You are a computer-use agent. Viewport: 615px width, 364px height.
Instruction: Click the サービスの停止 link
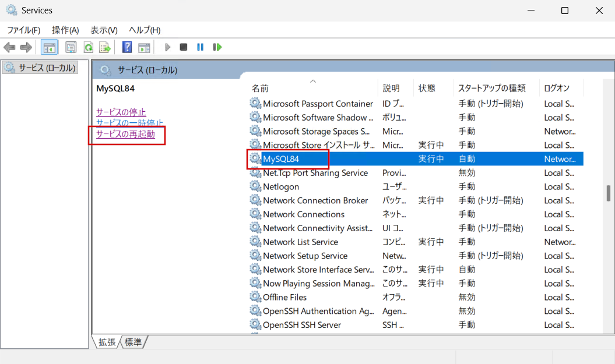tap(121, 112)
